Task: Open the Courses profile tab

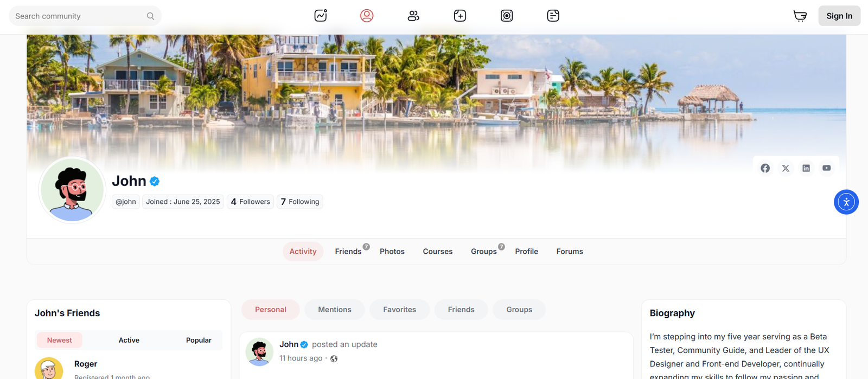Action: click(438, 252)
